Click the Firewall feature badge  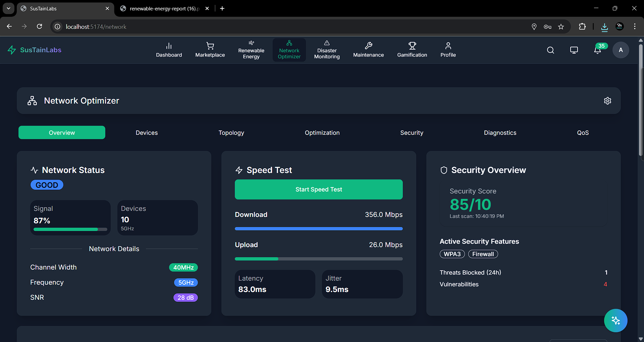tap(483, 254)
